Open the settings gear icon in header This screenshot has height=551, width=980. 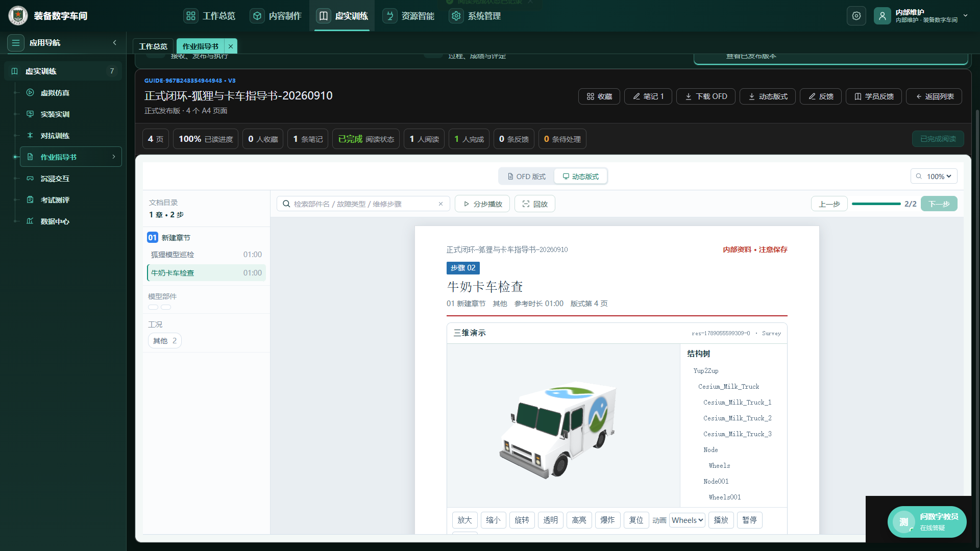tap(856, 16)
